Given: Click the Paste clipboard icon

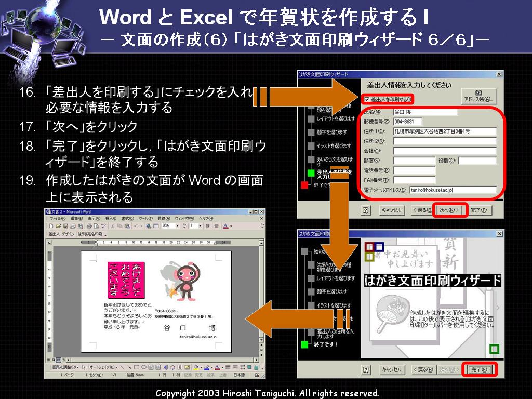Looking at the screenshot, I should 127,227.
